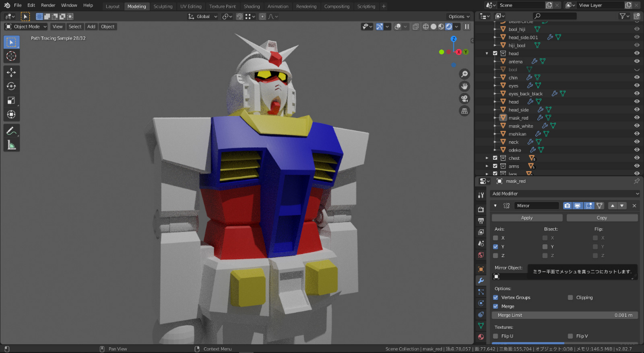Viewport: 644px width, 353px height.
Task: Switch to the Sculpting workspace tab
Action: click(x=163, y=7)
